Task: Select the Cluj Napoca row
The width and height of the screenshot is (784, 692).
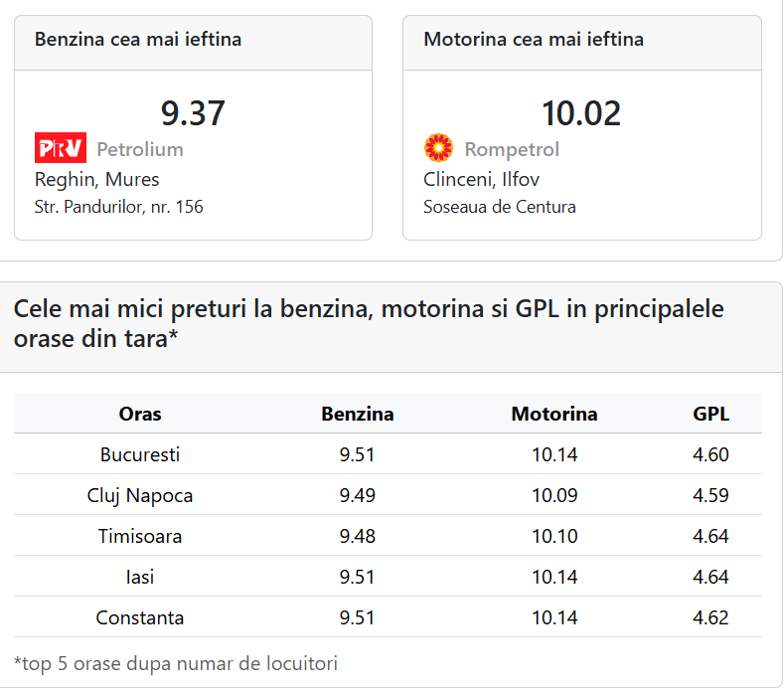Action: (388, 495)
